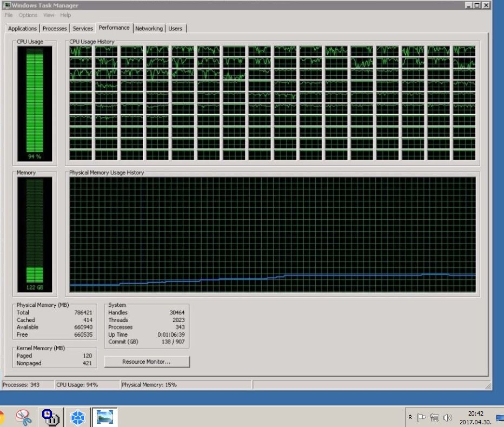Open the File menu
Image resolution: width=504 pixels, height=427 pixels.
click(x=9, y=15)
